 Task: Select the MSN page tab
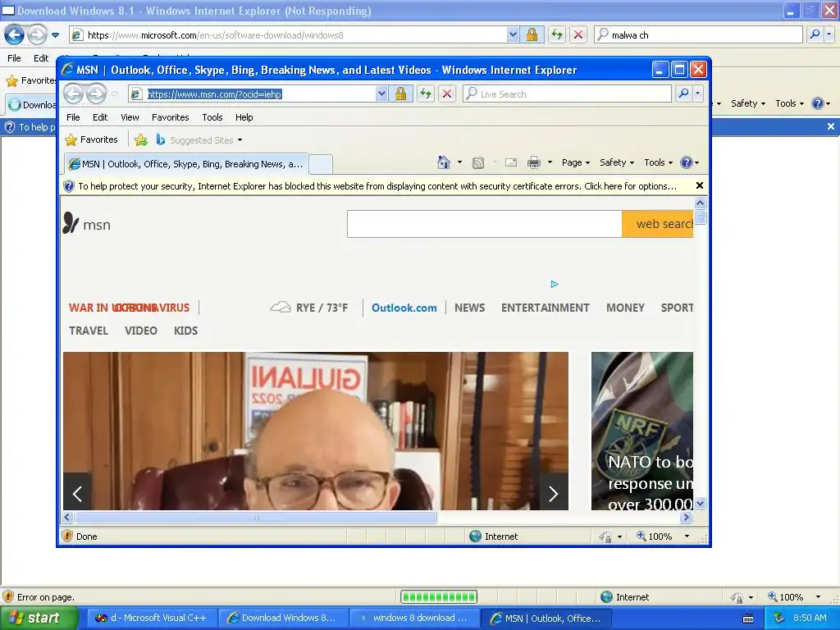coord(186,164)
